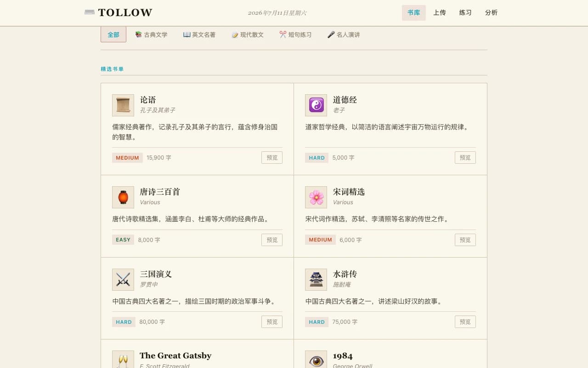The image size is (588, 368).
Task: Filter by 英文名著 category
Action: click(x=199, y=34)
